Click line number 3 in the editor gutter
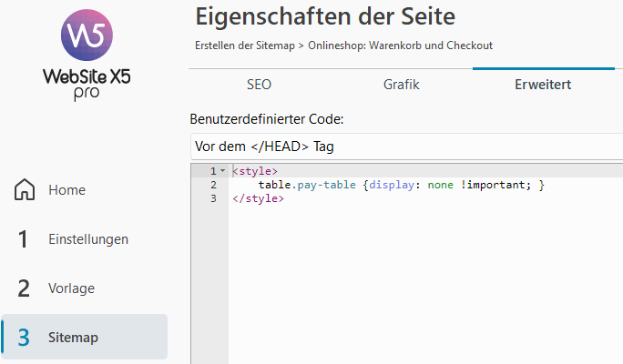This screenshot has width=623, height=364. click(213, 198)
